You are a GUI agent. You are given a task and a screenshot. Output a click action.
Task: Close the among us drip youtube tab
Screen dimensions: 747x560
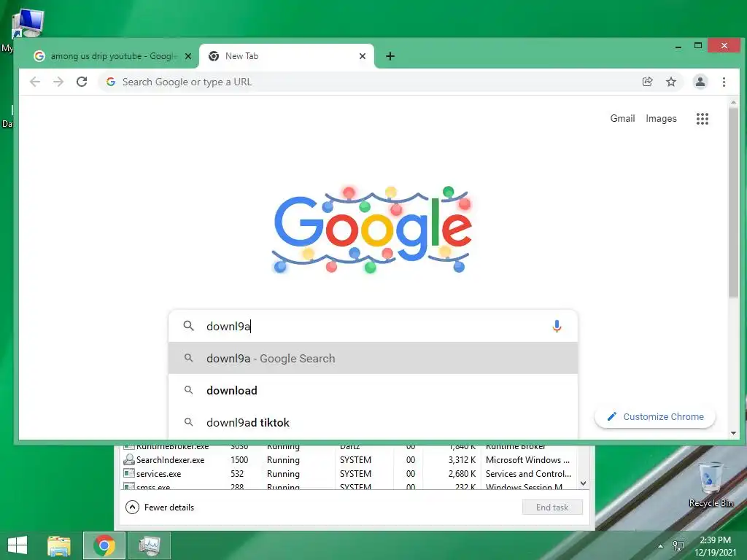click(188, 56)
